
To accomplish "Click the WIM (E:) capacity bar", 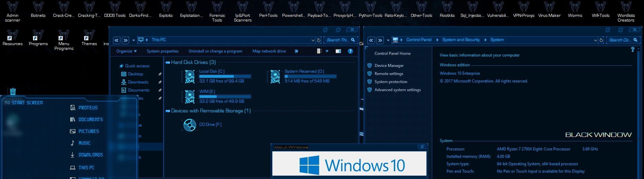I will point(225,97).
